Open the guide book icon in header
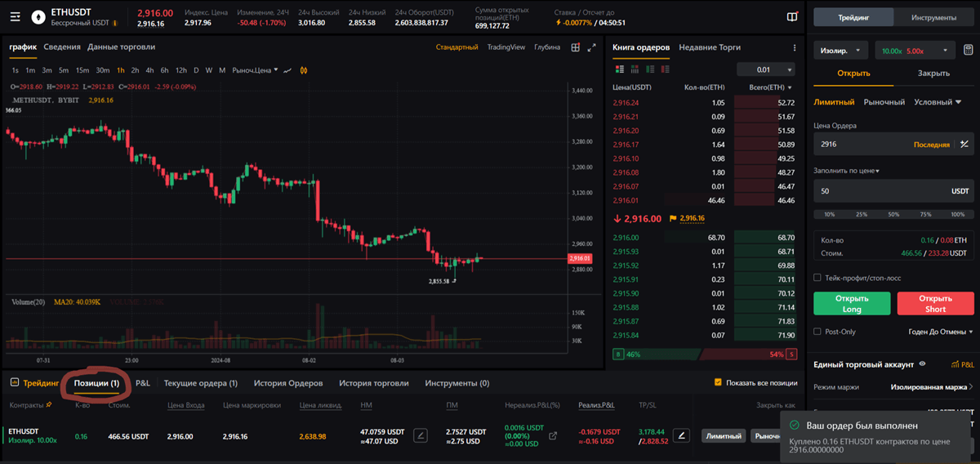This screenshot has height=464, width=980. [791, 17]
